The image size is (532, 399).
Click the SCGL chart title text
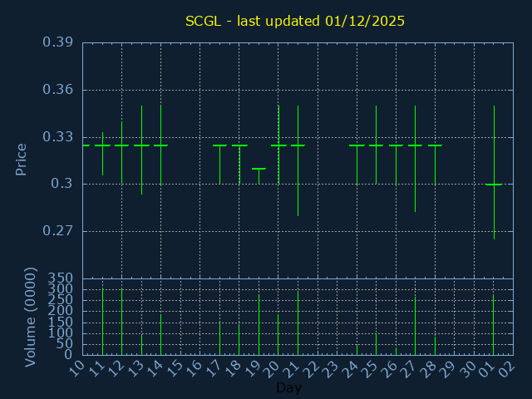(x=295, y=21)
